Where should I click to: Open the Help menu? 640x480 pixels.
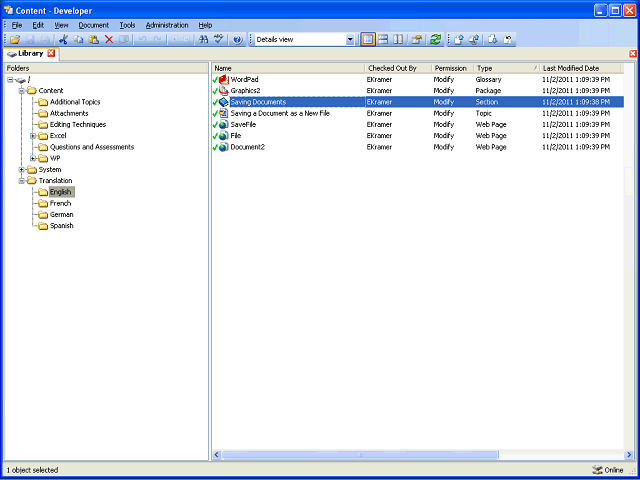205,25
